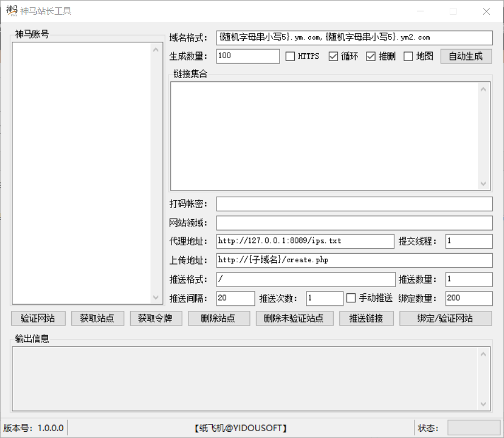Click the 删除未验证站点 button
504x438 pixels.
pyautogui.click(x=295, y=318)
